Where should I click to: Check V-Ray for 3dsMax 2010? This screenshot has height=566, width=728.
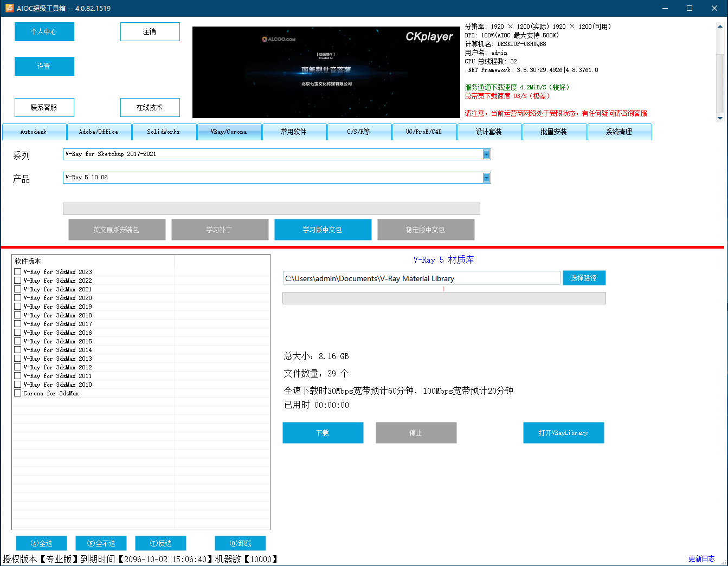click(18, 385)
